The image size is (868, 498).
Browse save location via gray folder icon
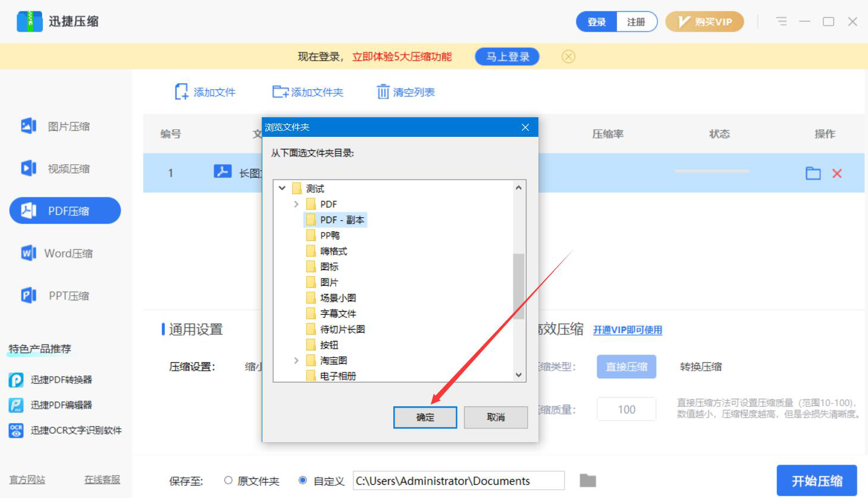coord(588,480)
